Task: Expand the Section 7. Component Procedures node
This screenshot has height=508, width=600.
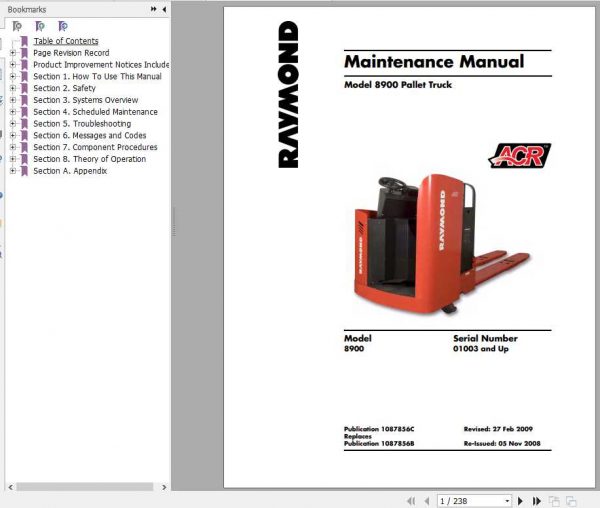Action: 13,147
